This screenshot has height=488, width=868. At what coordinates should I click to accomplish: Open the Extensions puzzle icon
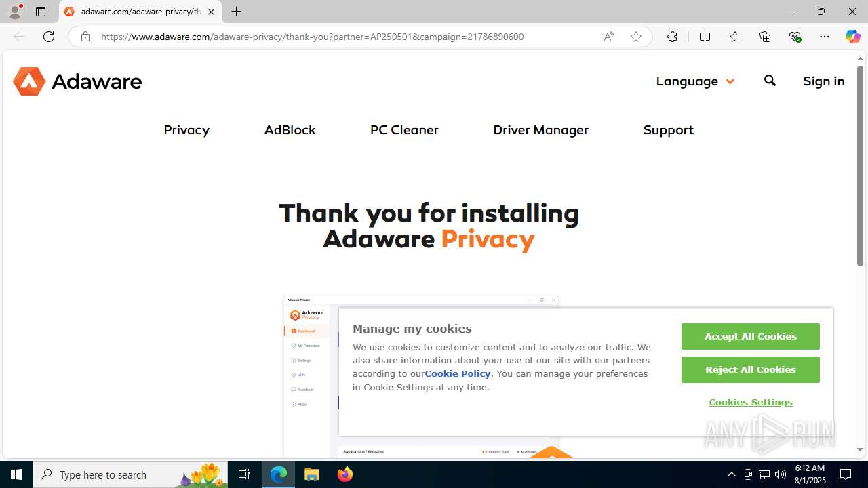pos(672,37)
